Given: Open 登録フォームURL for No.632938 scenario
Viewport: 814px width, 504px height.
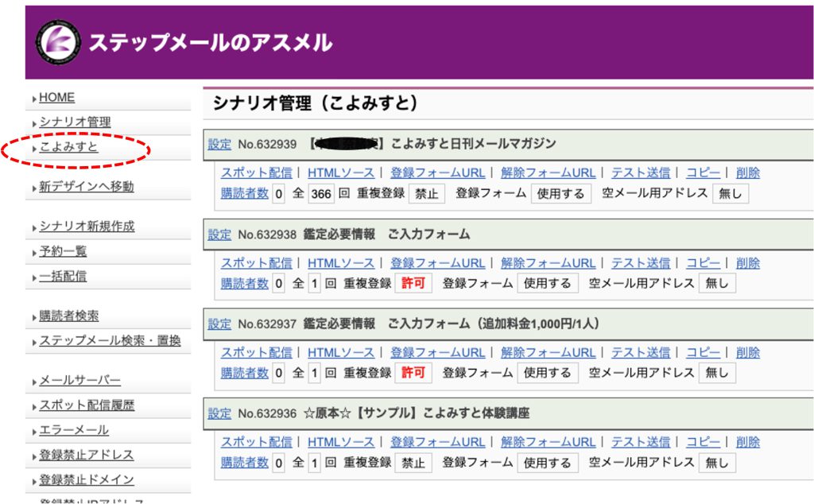Looking at the screenshot, I should [438, 263].
